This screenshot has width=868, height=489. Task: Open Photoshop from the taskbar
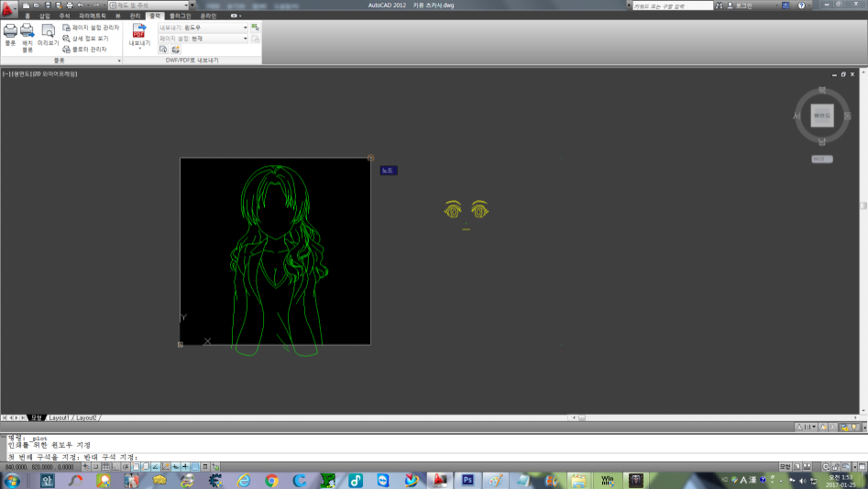pos(467,481)
